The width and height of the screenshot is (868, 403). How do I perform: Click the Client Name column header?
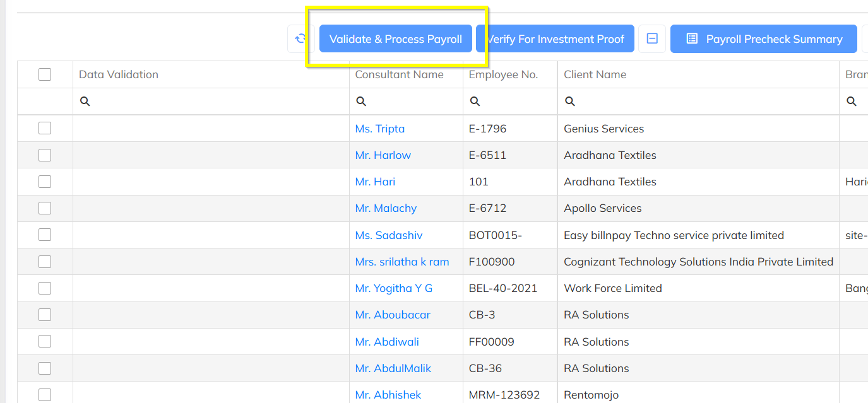pos(595,74)
